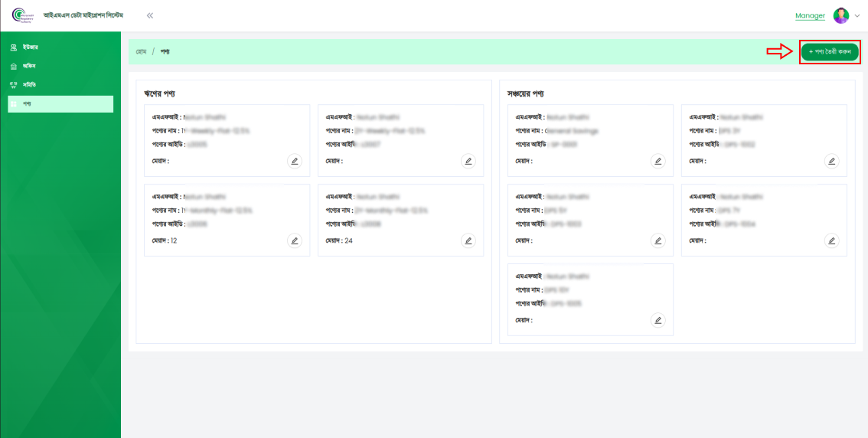Edit the loan product with মেয়াদ 24
868x438 pixels.
[x=468, y=240]
